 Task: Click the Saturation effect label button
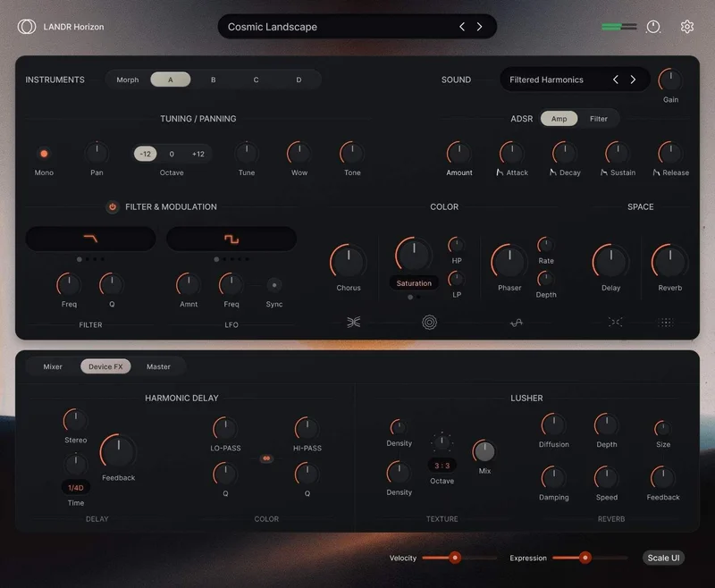[x=414, y=283]
